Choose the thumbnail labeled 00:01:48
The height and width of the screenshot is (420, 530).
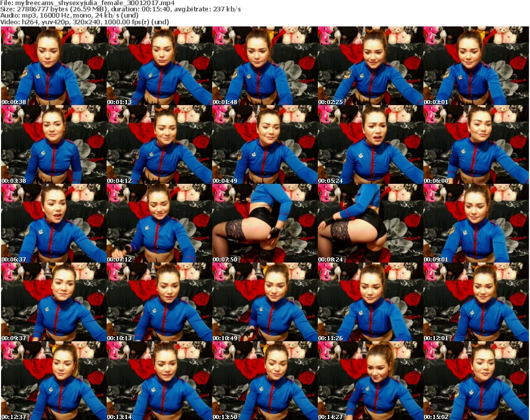[264, 66]
